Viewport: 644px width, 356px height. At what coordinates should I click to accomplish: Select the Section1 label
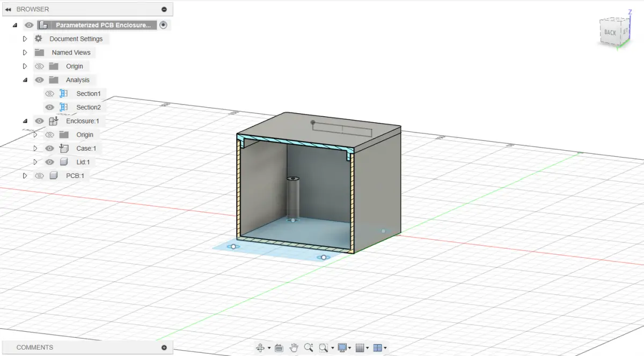click(x=89, y=93)
